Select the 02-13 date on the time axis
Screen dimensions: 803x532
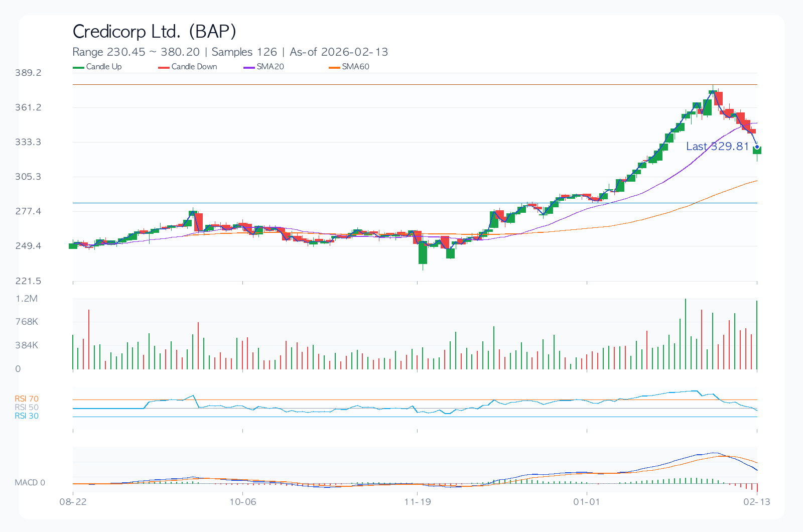757,502
